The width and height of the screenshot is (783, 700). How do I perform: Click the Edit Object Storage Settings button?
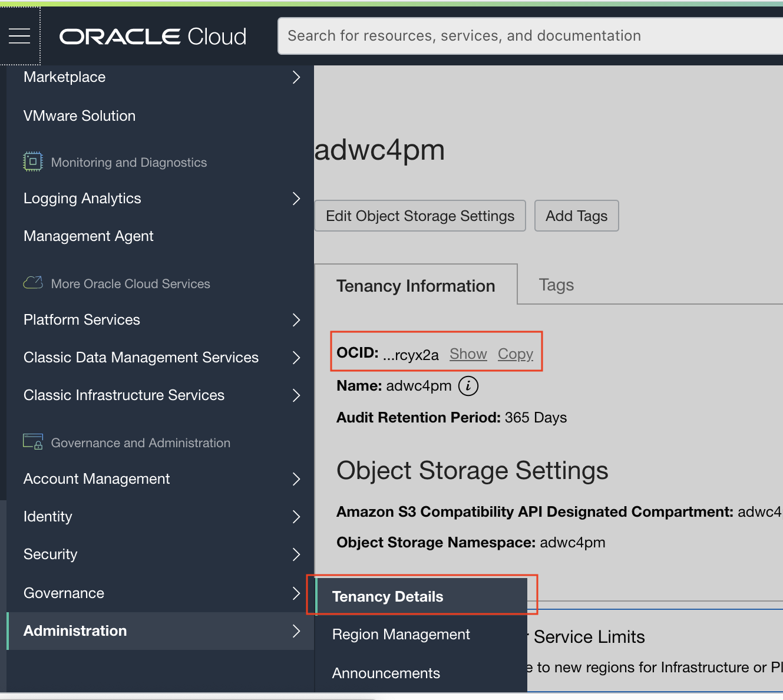tap(420, 216)
